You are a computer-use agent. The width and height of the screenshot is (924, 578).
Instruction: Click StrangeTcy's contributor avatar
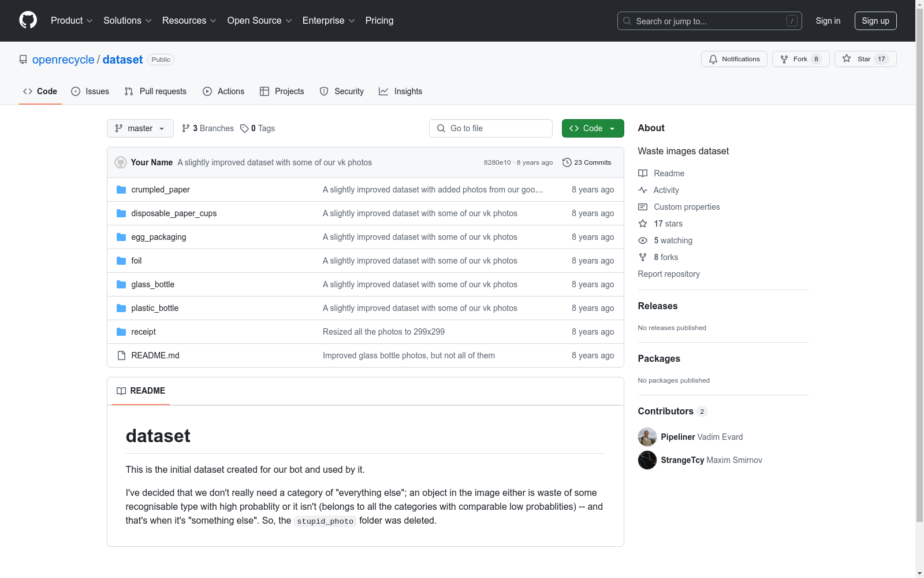tap(647, 460)
